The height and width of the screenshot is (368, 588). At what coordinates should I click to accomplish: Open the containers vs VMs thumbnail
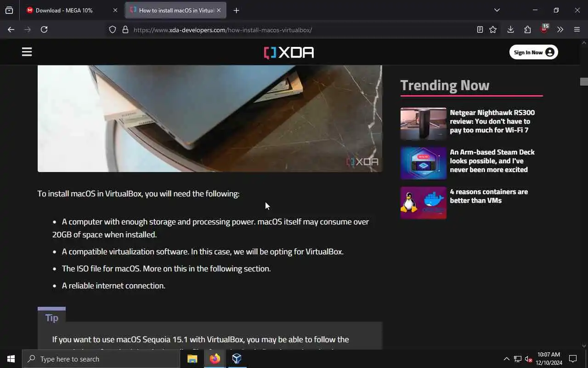[424, 203]
